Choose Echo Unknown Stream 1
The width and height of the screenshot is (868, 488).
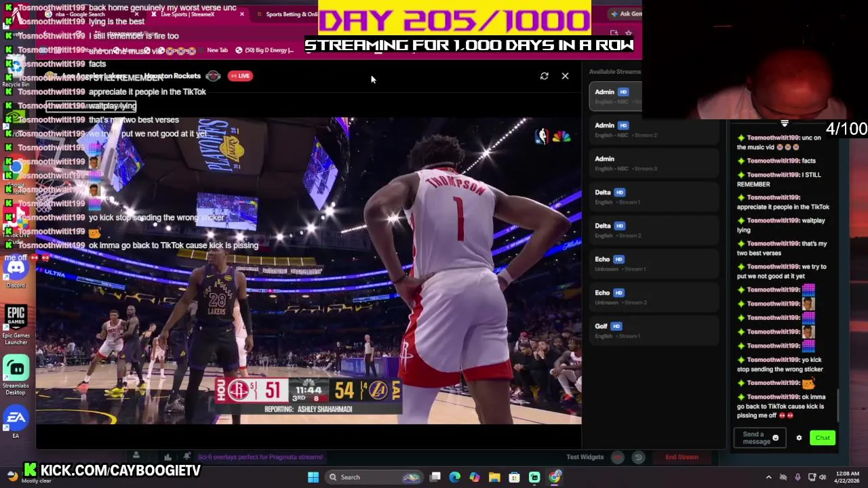[654, 264]
